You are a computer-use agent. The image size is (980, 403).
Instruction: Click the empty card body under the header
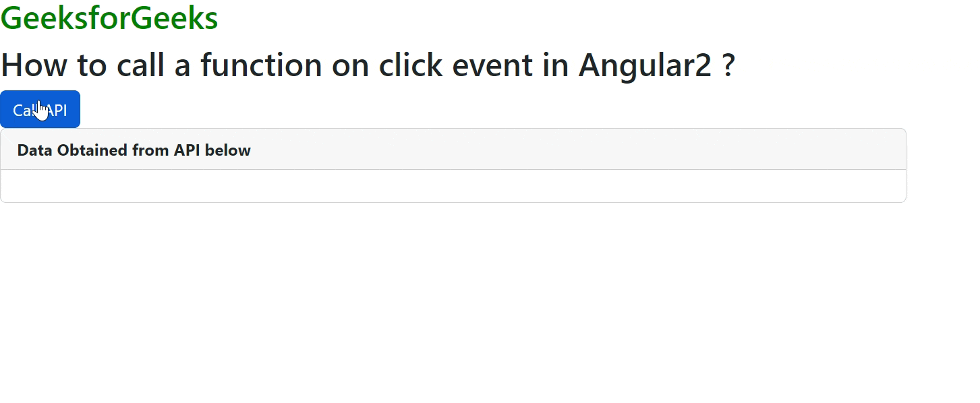coord(453,186)
